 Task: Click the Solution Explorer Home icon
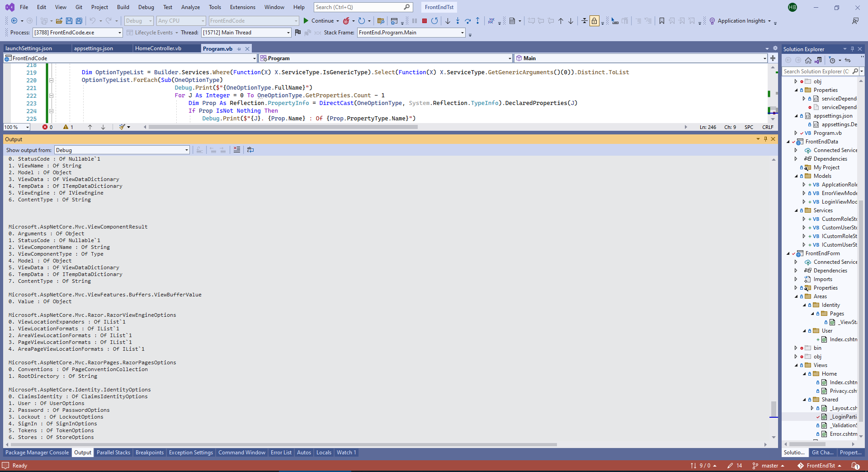[x=808, y=60]
